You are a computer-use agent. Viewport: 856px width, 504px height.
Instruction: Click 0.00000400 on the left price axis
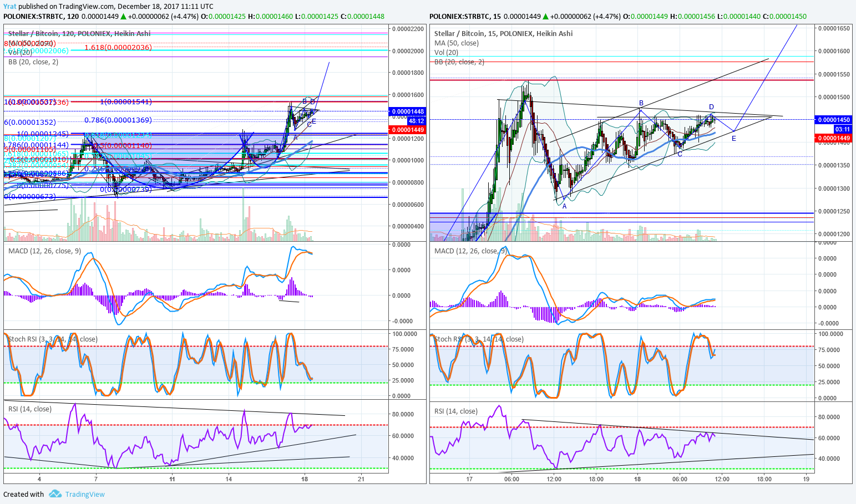click(408, 226)
